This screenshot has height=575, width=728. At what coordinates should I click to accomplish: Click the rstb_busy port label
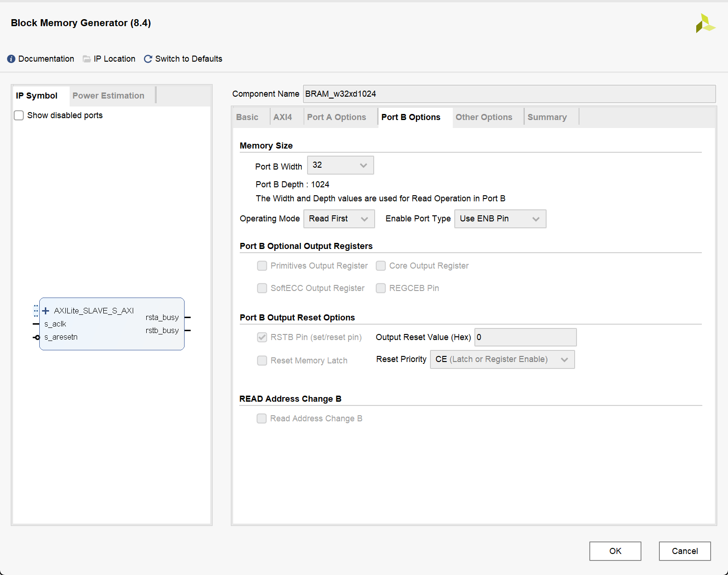point(162,331)
